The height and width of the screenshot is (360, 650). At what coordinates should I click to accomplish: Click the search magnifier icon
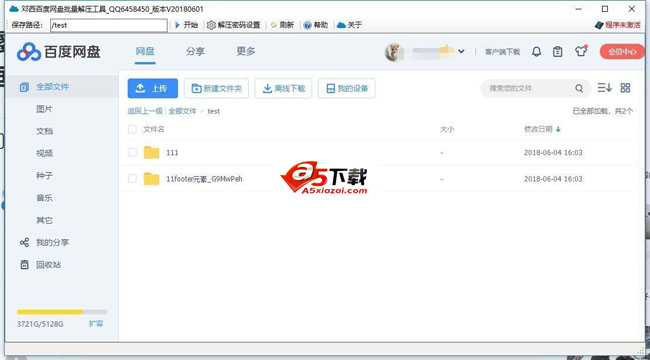coord(579,88)
